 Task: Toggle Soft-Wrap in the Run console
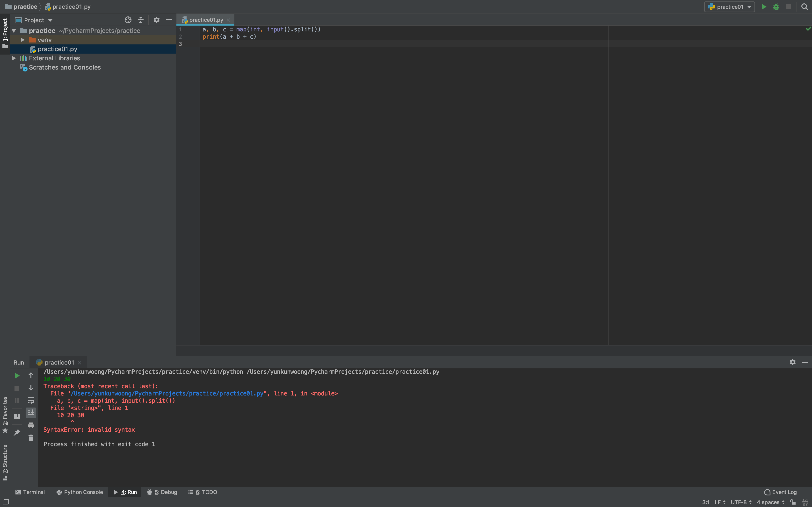point(31,400)
